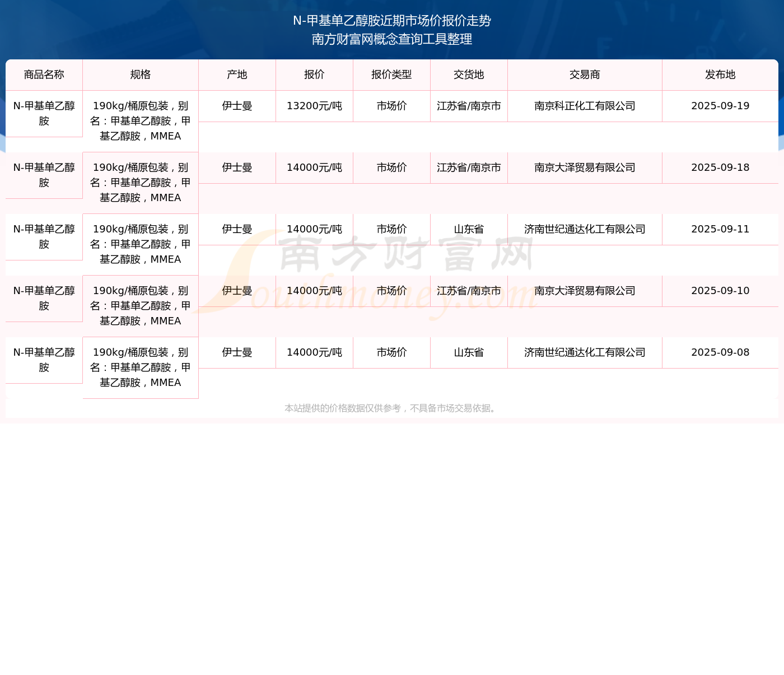Click the 报价 column header
The height and width of the screenshot is (675, 784).
coord(315,75)
